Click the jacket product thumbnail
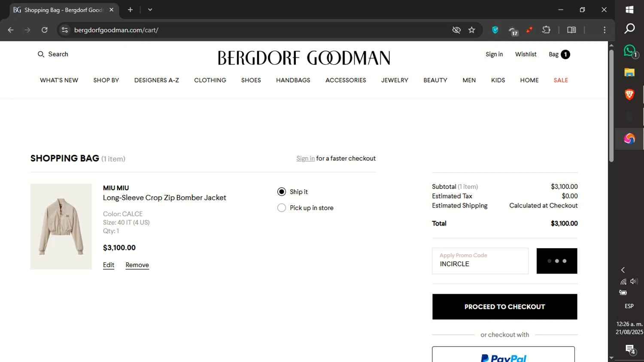Image resolution: width=644 pixels, height=362 pixels. tap(61, 226)
